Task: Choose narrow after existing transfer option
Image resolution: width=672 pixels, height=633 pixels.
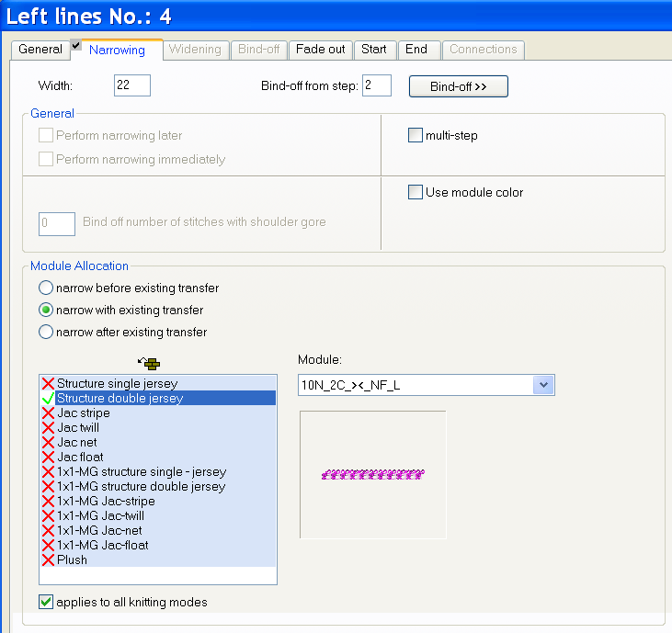Action: coord(46,333)
